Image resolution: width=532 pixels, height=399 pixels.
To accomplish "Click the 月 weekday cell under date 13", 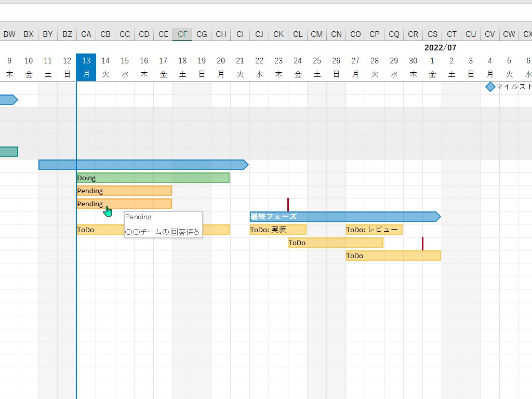I will (86, 74).
